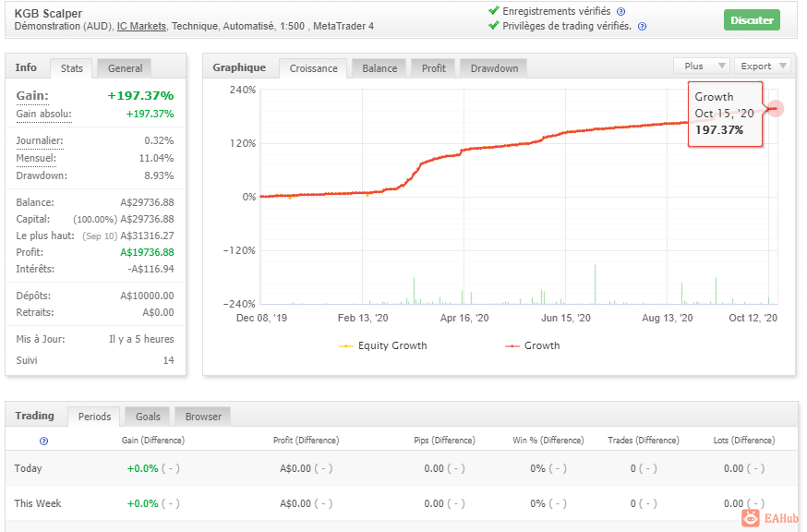Select the Balance chart tab
The image size is (807, 532).
(379, 68)
